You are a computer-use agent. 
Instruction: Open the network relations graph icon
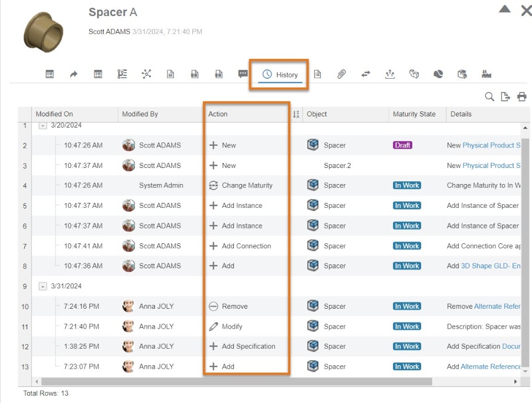pyautogui.click(x=146, y=74)
